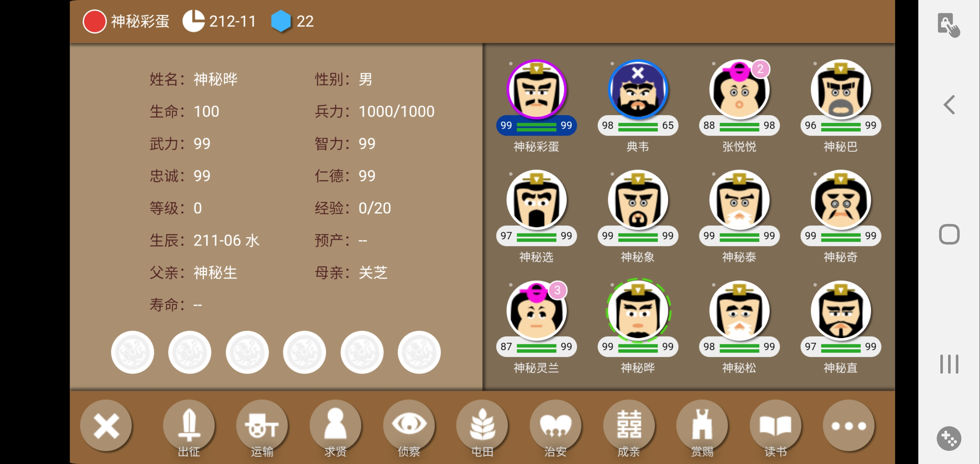Tap the fifth empty item slot

(x=362, y=352)
